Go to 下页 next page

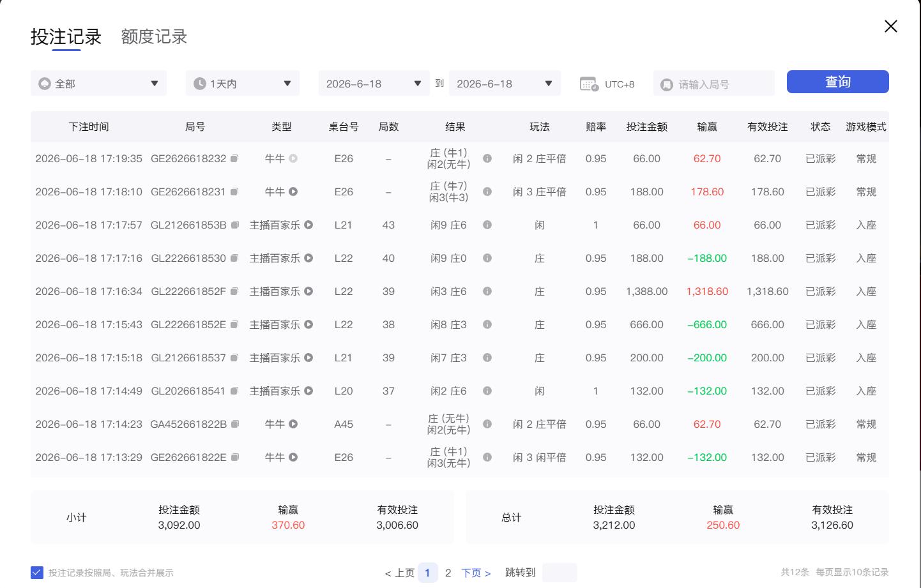476,573
